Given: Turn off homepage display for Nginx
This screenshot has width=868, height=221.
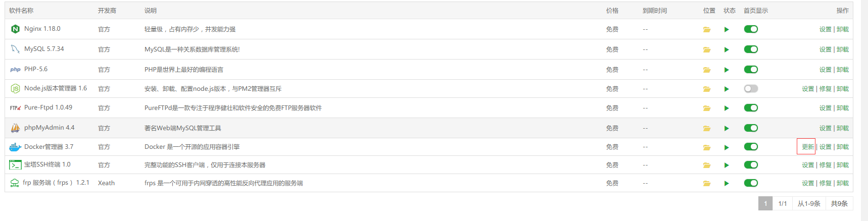Looking at the screenshot, I should point(751,29).
